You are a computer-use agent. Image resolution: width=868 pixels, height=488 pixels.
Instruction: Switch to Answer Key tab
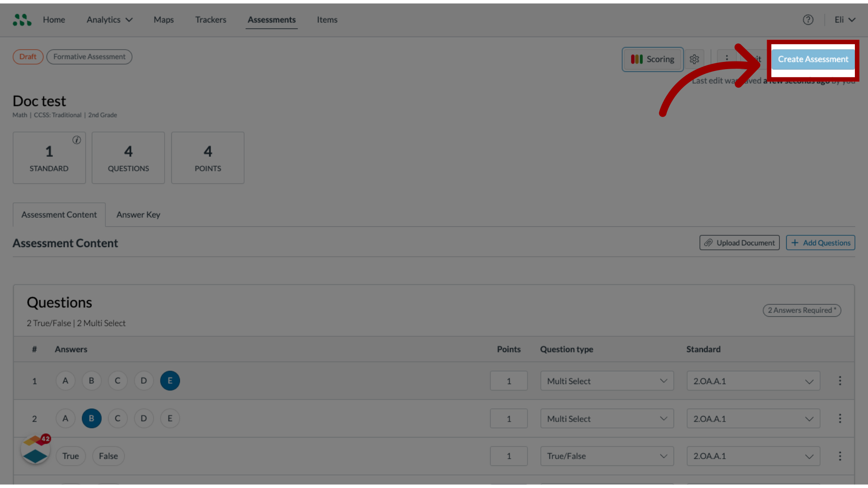[138, 215]
